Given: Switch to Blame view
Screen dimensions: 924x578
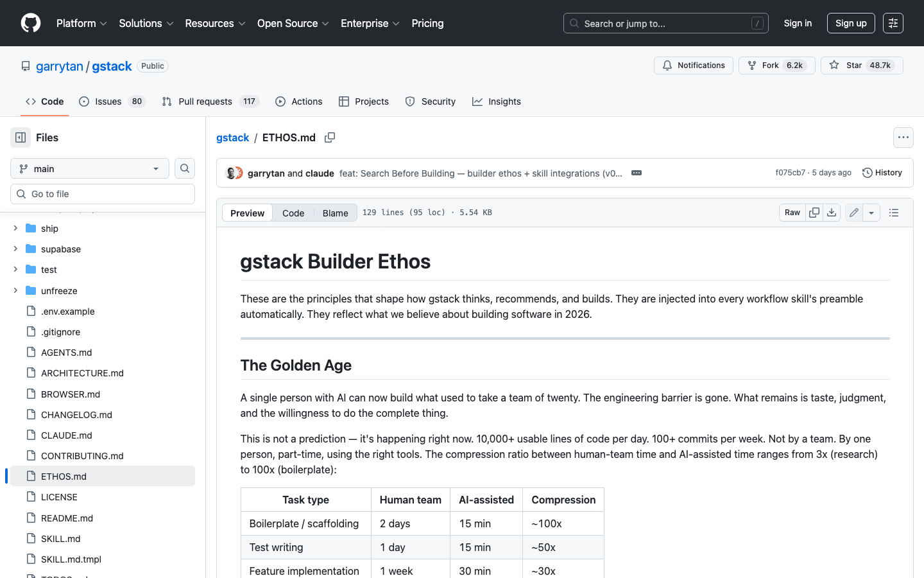Looking at the screenshot, I should click(335, 213).
